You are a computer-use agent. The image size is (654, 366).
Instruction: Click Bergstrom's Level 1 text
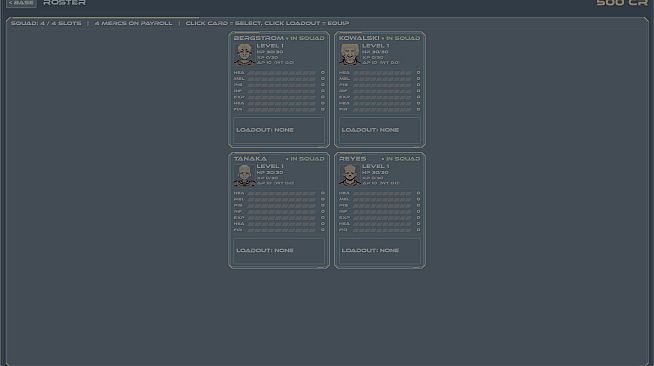coord(270,46)
